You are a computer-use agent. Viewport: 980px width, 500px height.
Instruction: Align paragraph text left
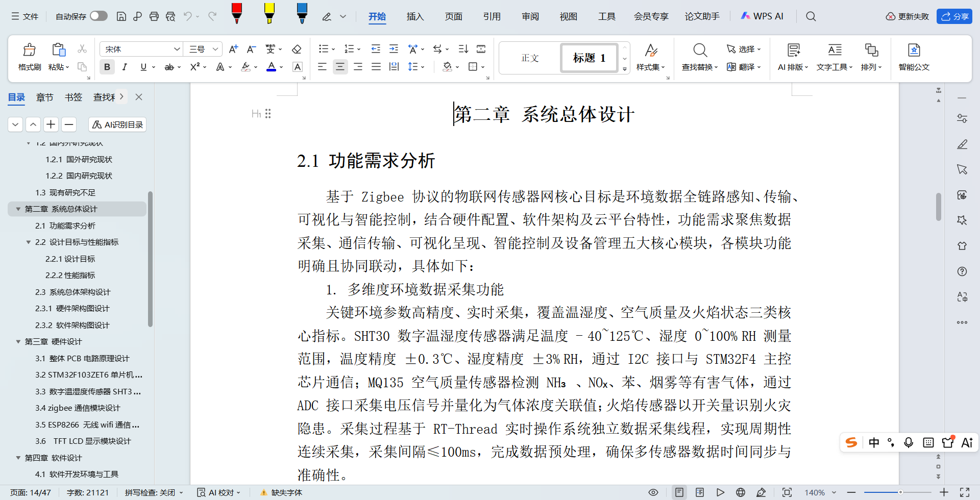322,67
